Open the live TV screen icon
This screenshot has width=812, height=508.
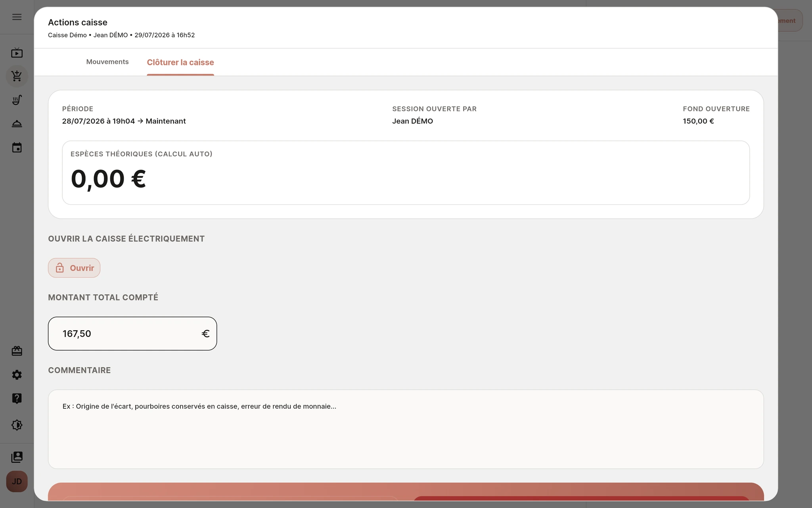pos(17,52)
